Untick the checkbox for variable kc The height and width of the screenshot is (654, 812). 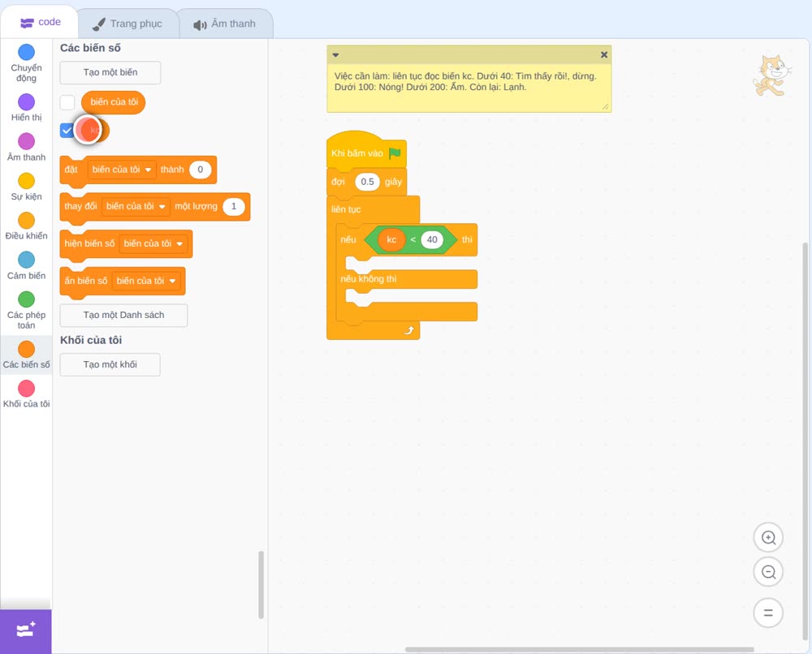click(67, 131)
